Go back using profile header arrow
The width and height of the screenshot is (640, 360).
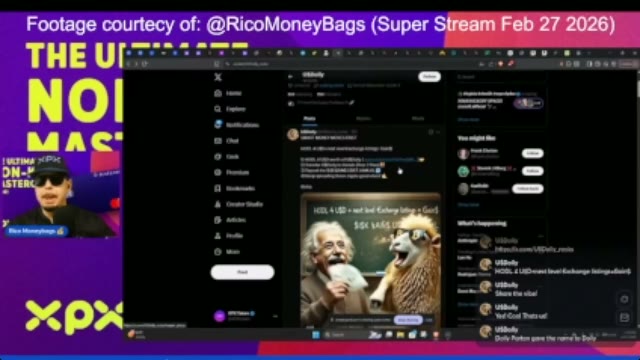(291, 76)
